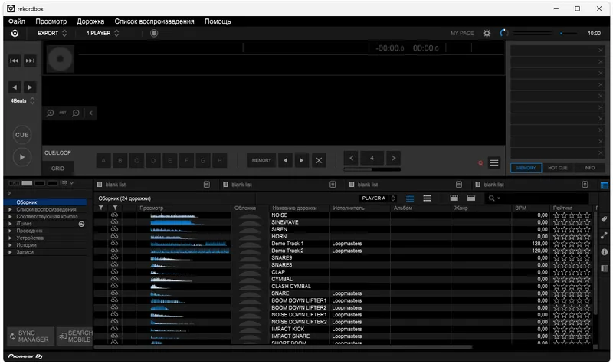This screenshot has height=364, width=613.
Task: Select the GRID panel tab
Action: coord(58,169)
